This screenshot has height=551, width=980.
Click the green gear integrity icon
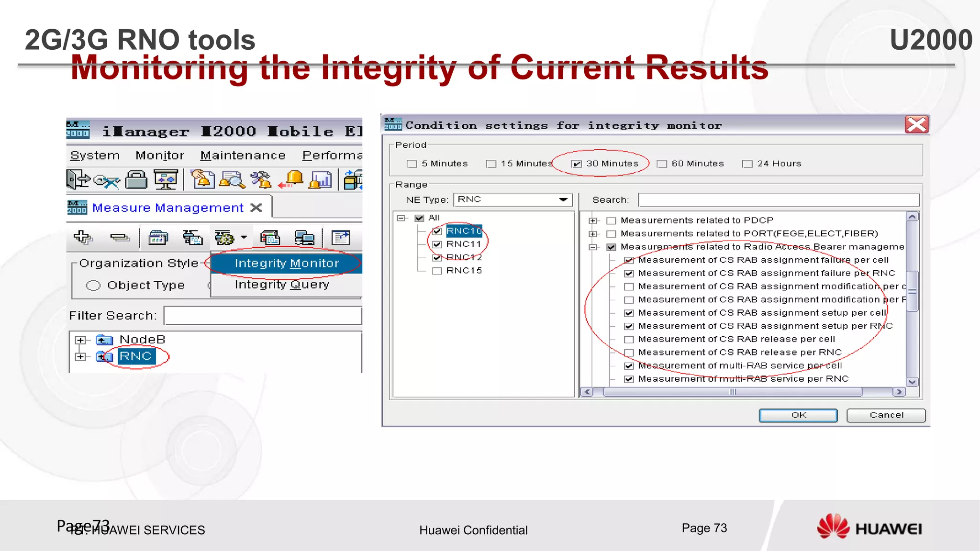coord(224,237)
